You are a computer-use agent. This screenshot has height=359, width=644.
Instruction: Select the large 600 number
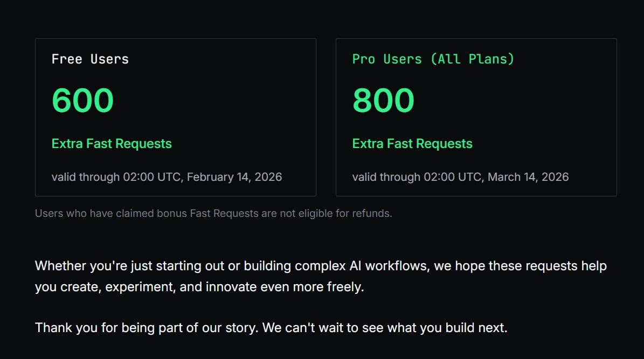(82, 101)
